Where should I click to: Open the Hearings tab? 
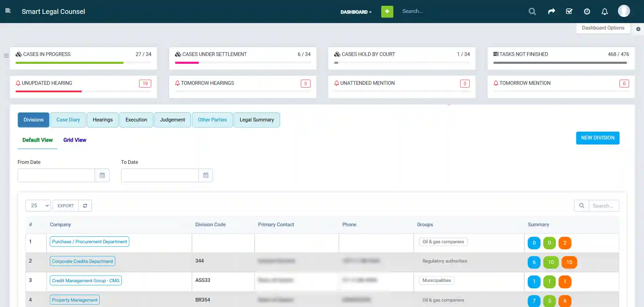point(102,120)
